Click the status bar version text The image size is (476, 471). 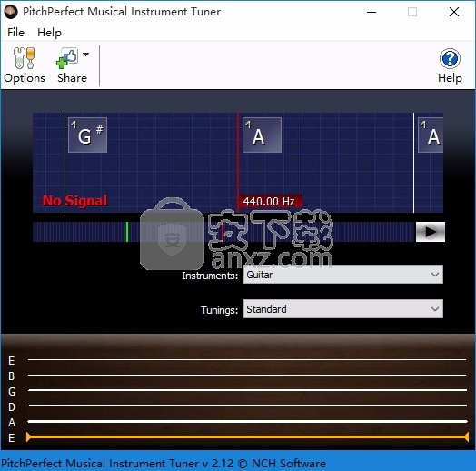164,463
